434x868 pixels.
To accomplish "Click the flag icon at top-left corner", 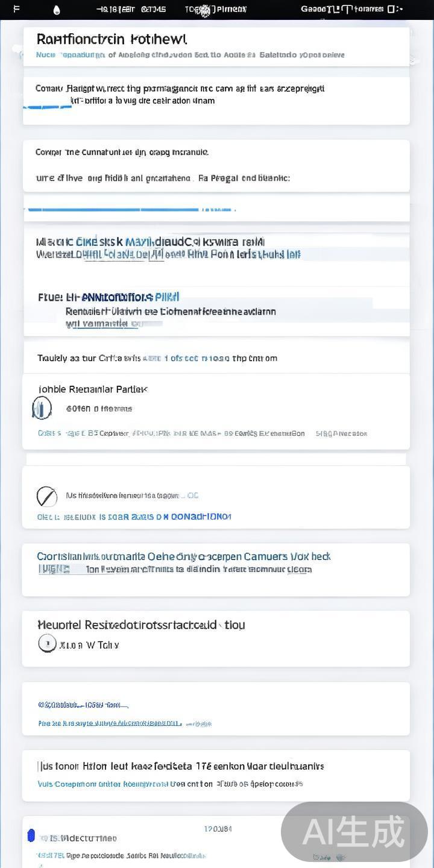I will 16,9.
